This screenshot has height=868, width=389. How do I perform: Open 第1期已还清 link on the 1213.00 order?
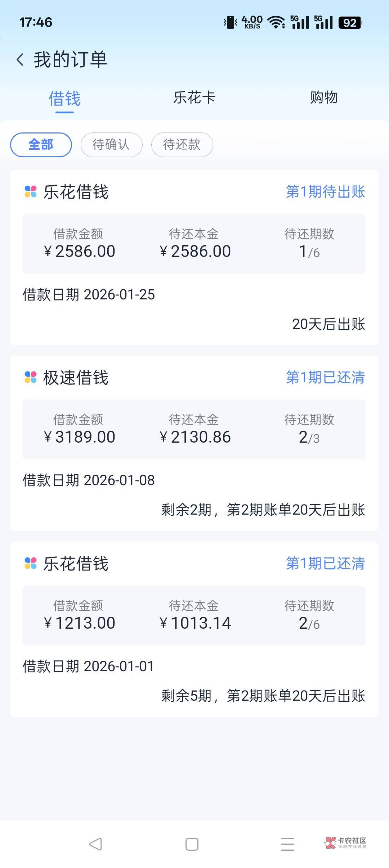tap(325, 563)
